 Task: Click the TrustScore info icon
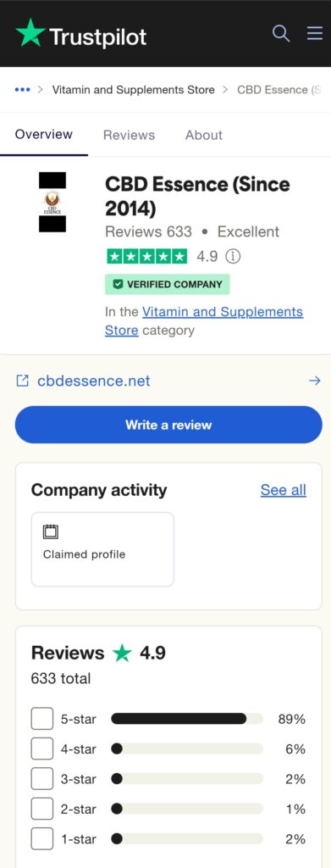pos(234,256)
